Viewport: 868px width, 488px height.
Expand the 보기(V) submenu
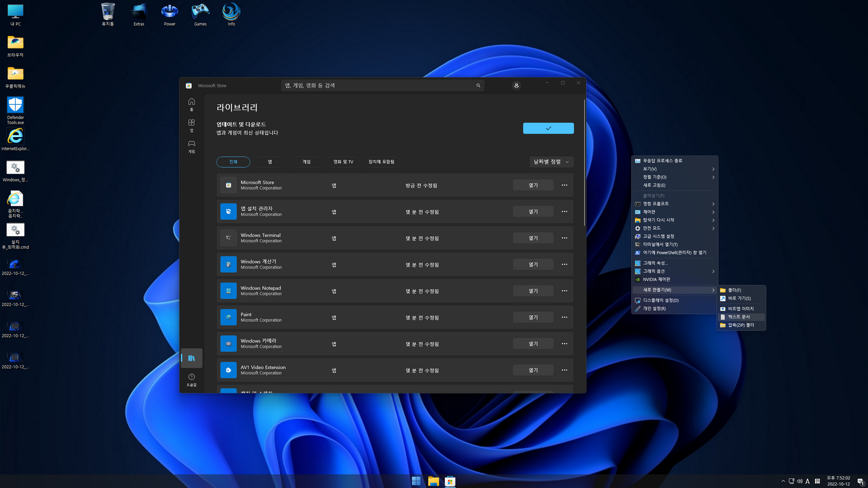click(675, 169)
